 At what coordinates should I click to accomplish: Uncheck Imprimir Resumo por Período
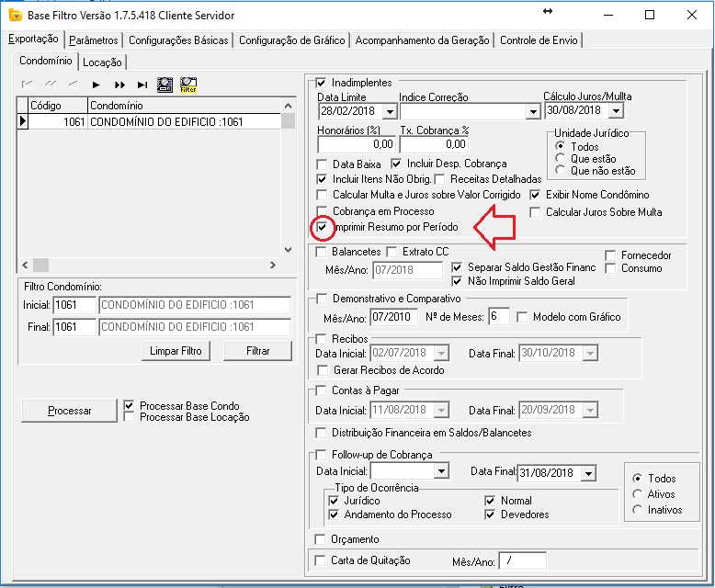(322, 227)
